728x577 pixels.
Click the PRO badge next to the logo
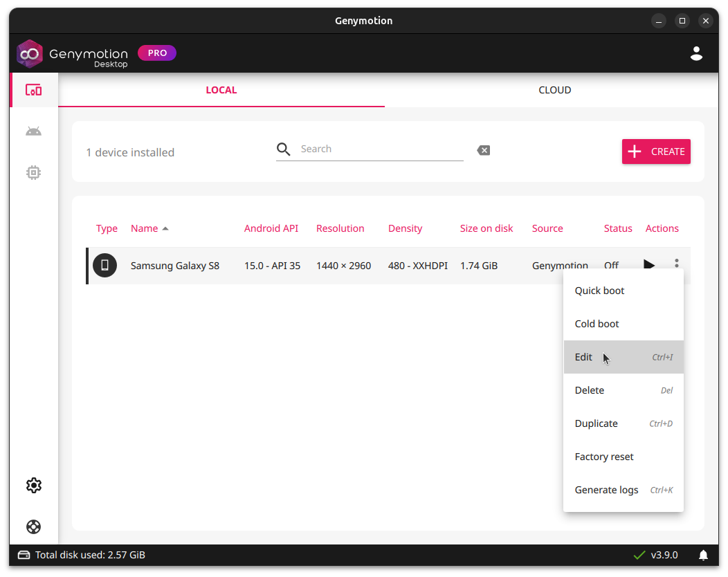pos(157,53)
